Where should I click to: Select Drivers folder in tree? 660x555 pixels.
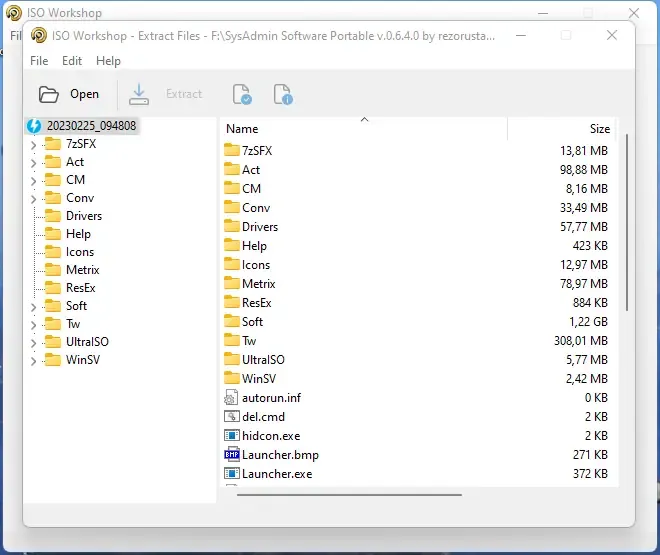84,216
